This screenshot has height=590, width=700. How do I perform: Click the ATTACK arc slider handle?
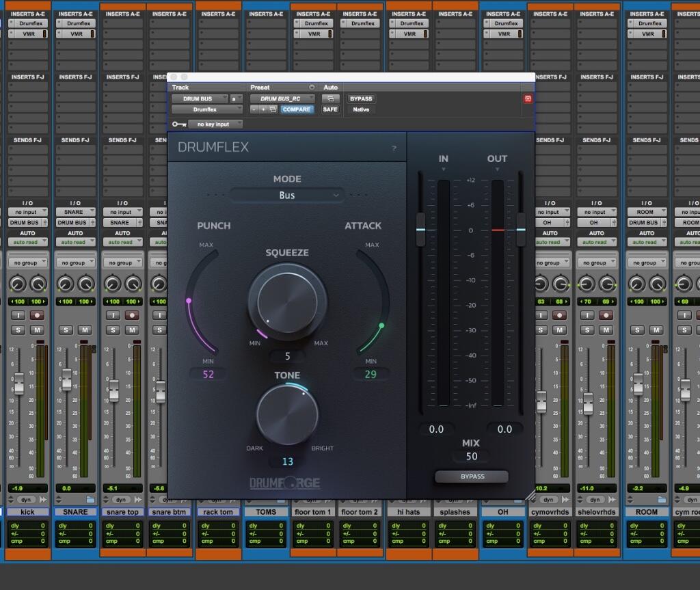pos(381,325)
